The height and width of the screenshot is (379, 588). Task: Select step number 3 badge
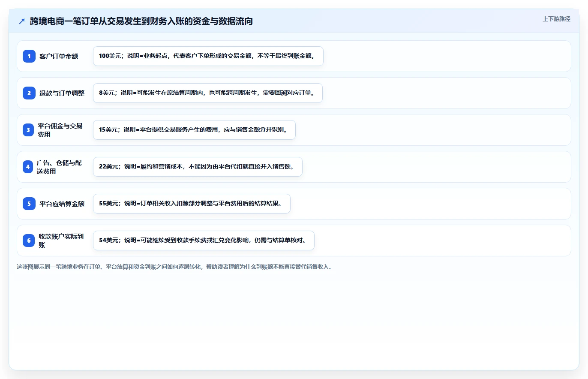[28, 129]
